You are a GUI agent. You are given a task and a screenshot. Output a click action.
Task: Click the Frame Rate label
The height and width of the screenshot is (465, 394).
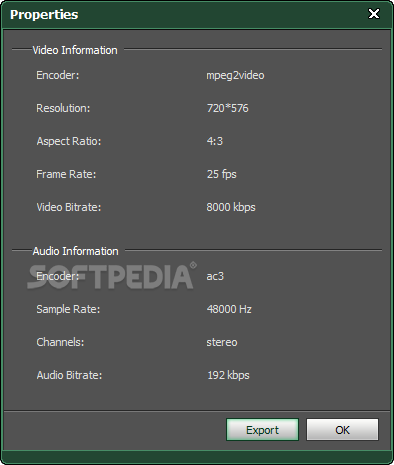(66, 174)
